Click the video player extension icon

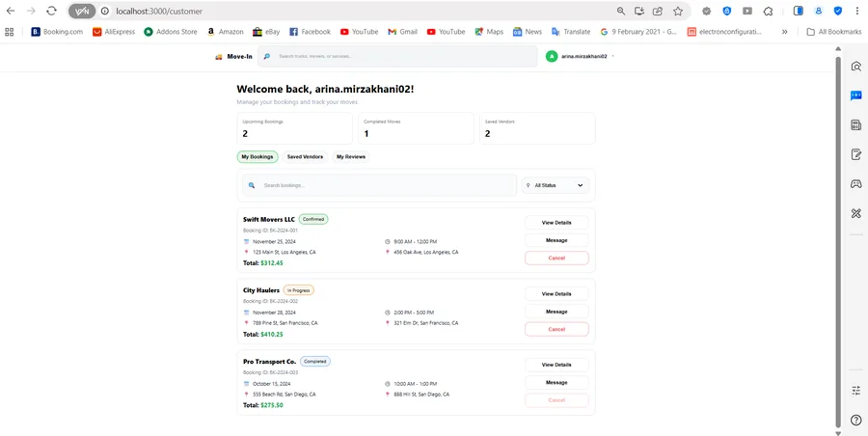[747, 11]
